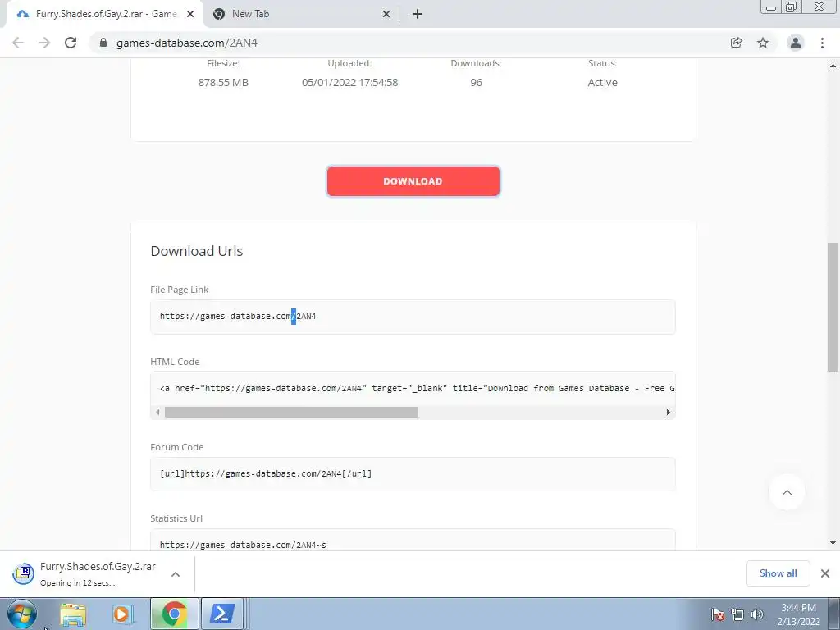Click the Download Urls heading
The image size is (840, 630).
pos(197,251)
